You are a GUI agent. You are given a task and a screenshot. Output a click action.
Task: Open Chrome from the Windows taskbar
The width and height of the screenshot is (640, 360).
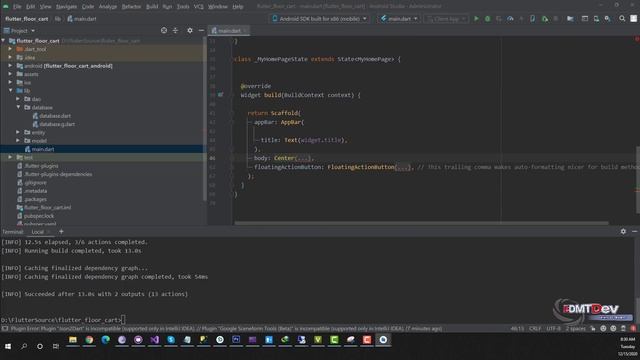click(x=89, y=340)
